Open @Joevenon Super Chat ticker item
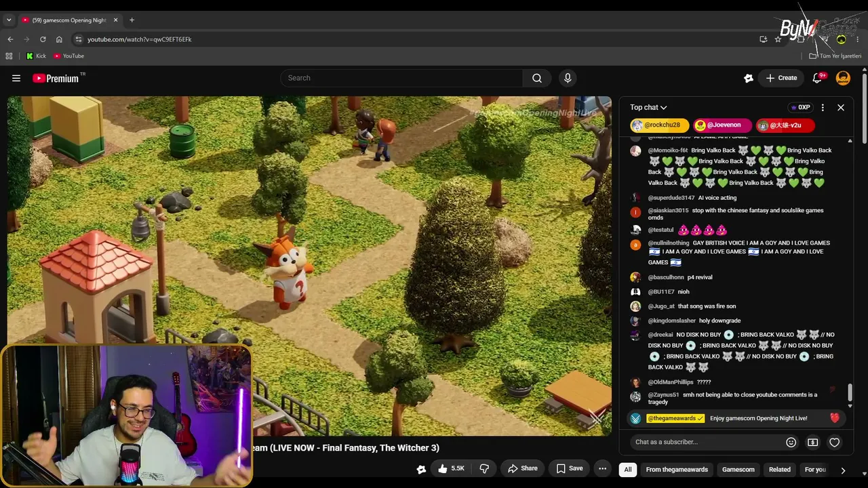Viewport: 868px width, 488px height. pyautogui.click(x=723, y=125)
